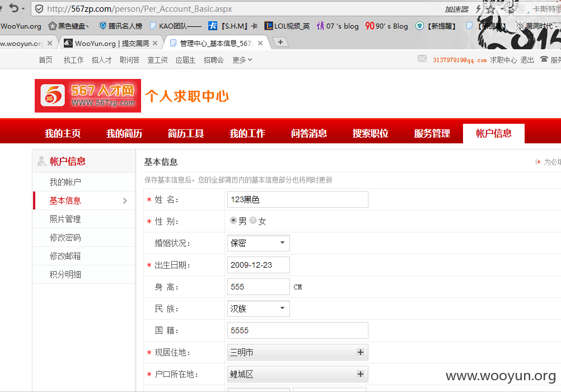Viewport: 561px width, 392px height.
Task: Open 找工作 in top site nav
Action: (x=73, y=60)
